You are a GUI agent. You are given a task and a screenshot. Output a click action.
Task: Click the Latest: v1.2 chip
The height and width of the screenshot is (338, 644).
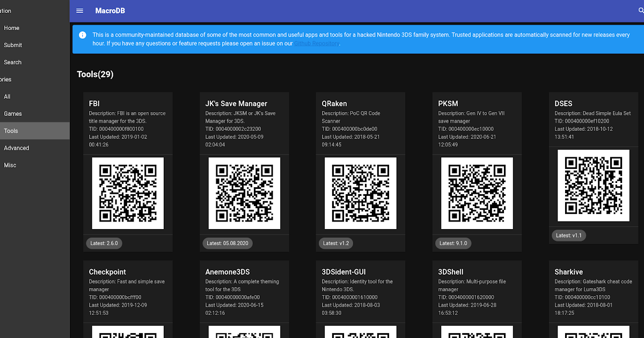click(336, 243)
